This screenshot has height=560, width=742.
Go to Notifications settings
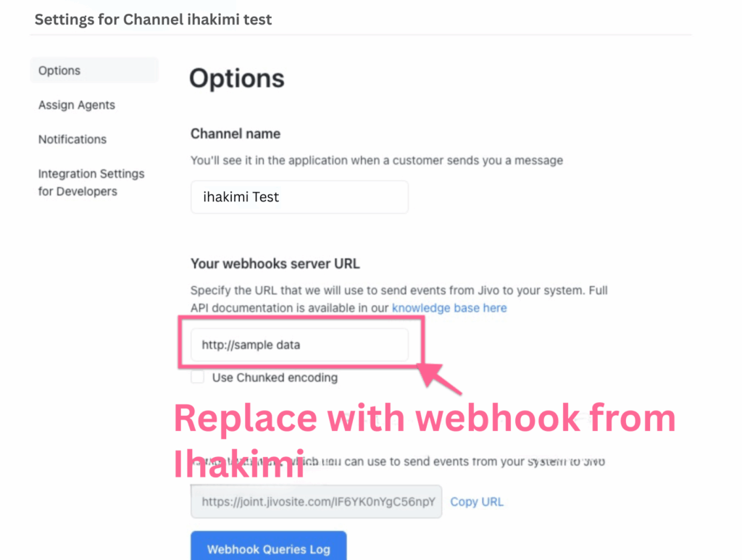click(72, 139)
